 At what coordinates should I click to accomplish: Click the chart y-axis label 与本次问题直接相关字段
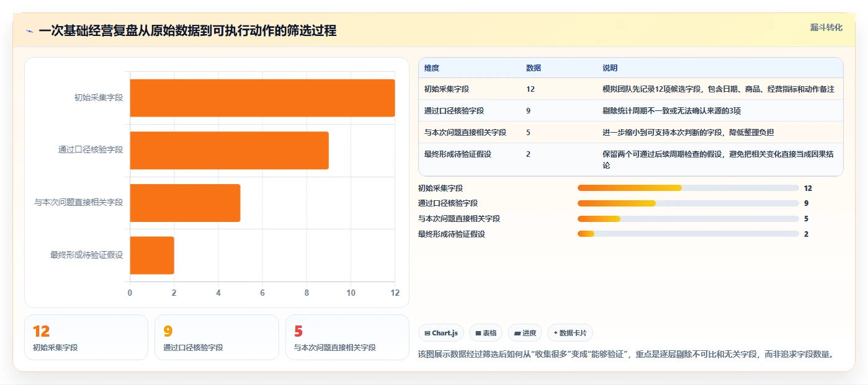79,202
